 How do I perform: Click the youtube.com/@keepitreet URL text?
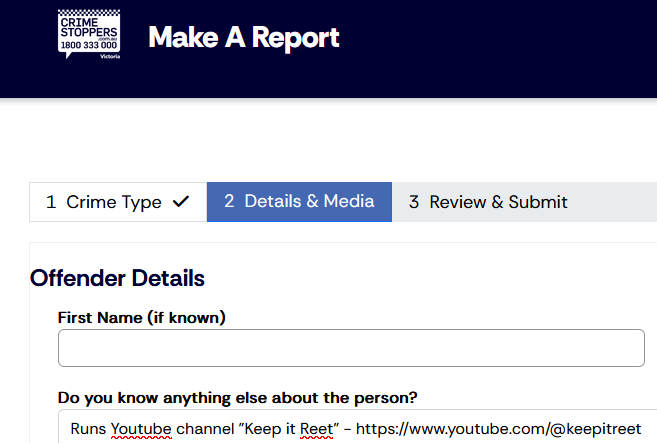point(499,429)
